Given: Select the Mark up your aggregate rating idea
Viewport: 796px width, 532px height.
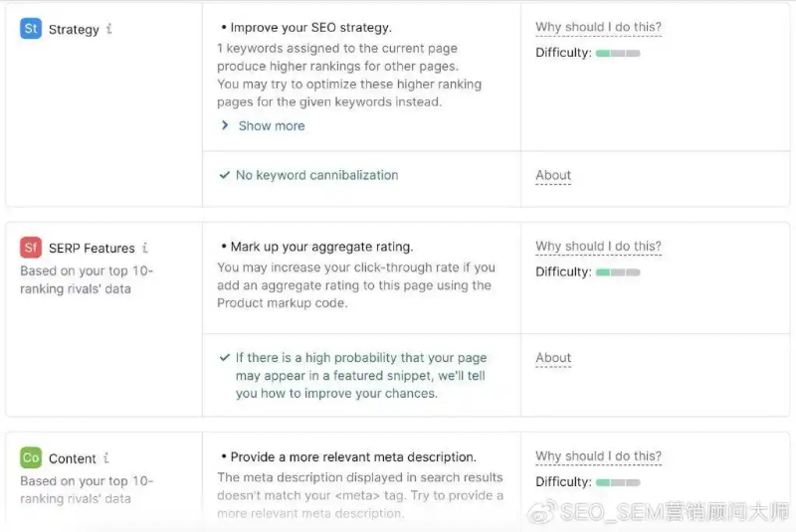Looking at the screenshot, I should click(x=321, y=247).
